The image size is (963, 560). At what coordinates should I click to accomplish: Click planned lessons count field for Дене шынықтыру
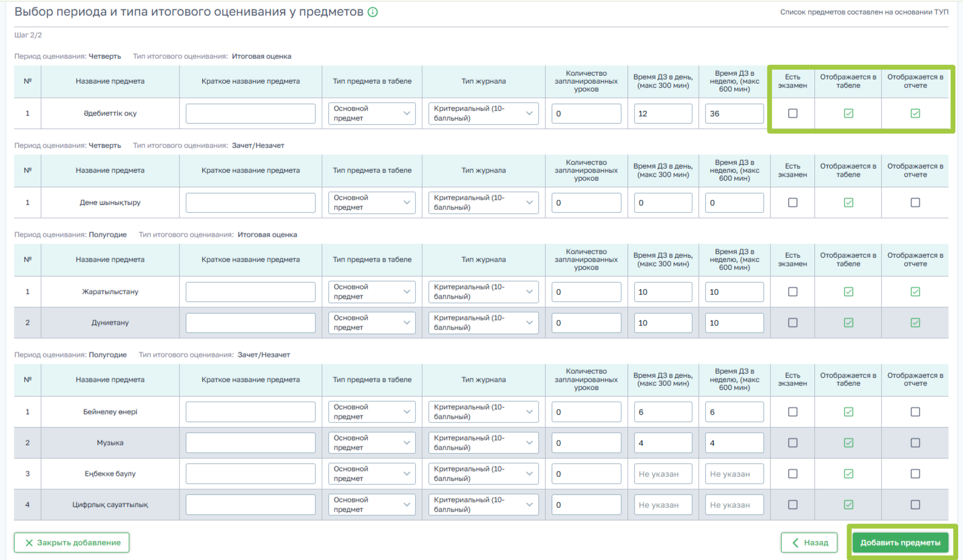click(586, 203)
